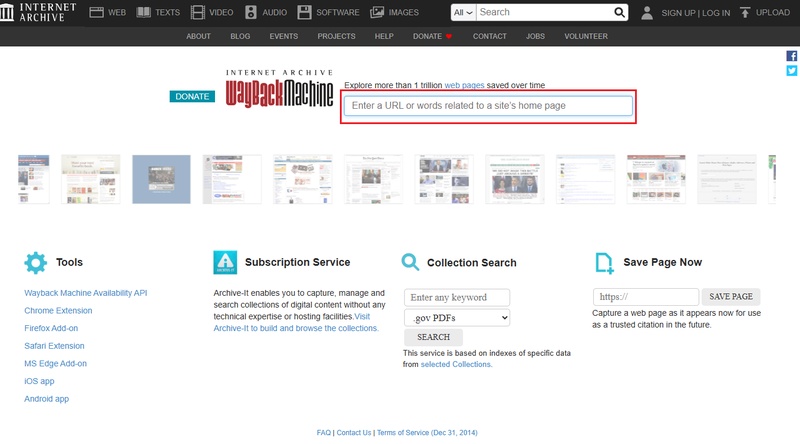This screenshot has height=444, width=800.
Task: Open the FAQ footer link
Action: point(323,433)
